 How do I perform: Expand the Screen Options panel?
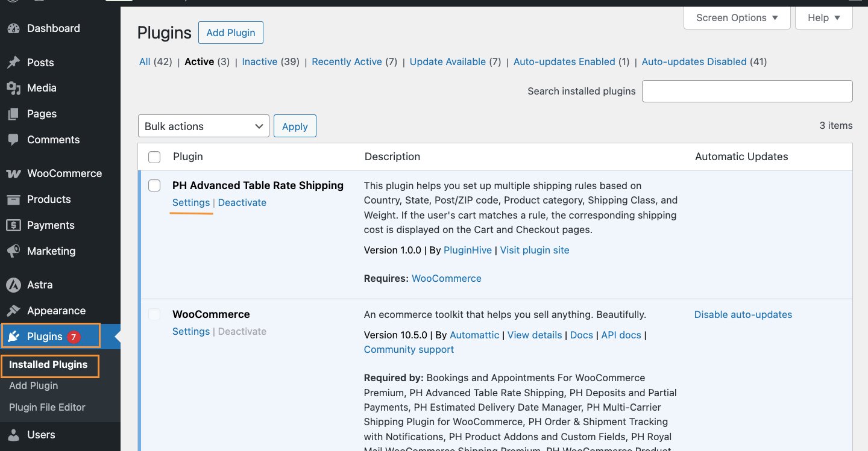(737, 18)
